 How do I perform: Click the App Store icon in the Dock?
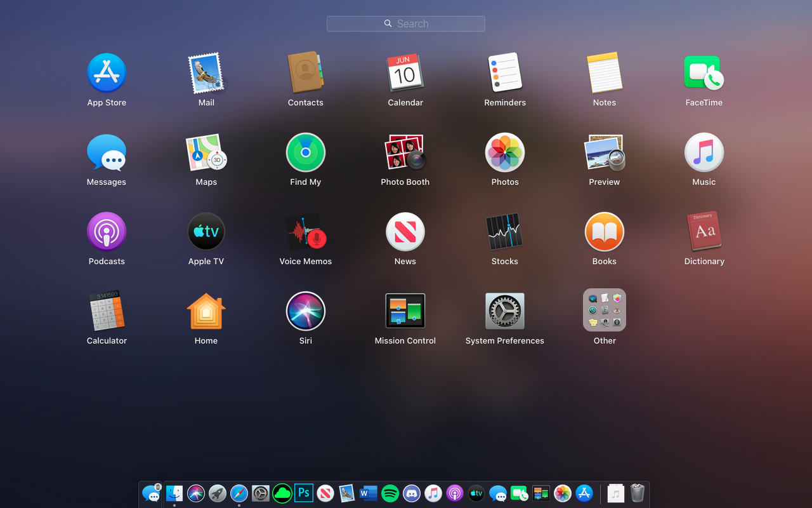click(584, 493)
